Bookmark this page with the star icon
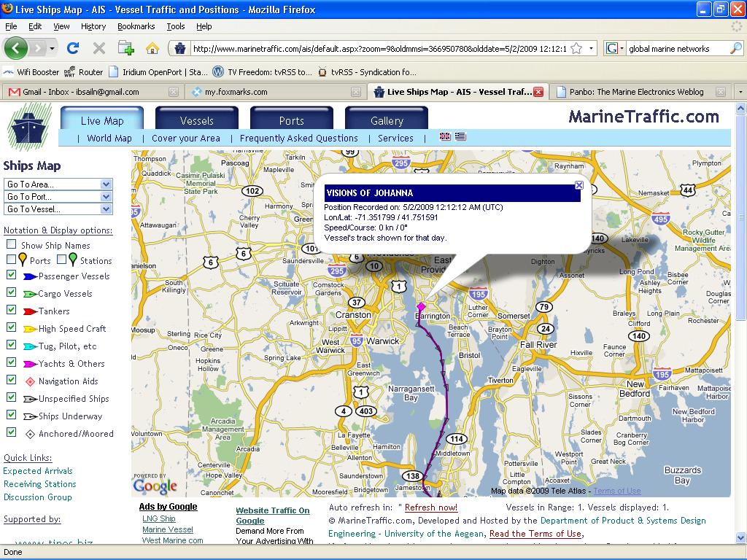 pyautogui.click(x=576, y=49)
